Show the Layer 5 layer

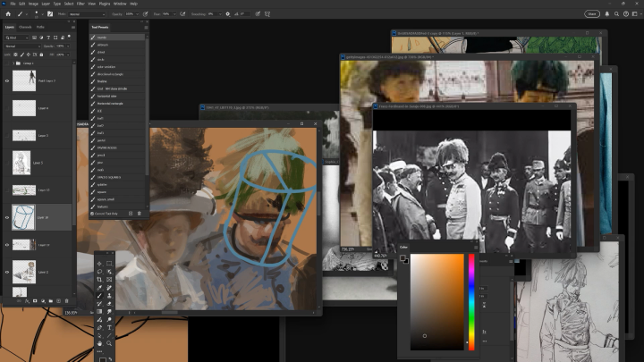coord(7,163)
